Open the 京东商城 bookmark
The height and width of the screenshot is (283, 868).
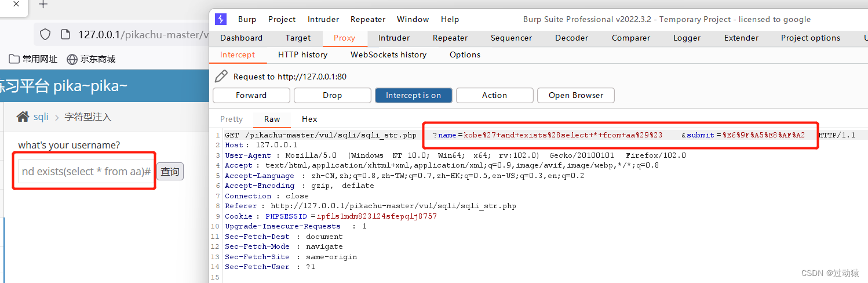pos(92,59)
